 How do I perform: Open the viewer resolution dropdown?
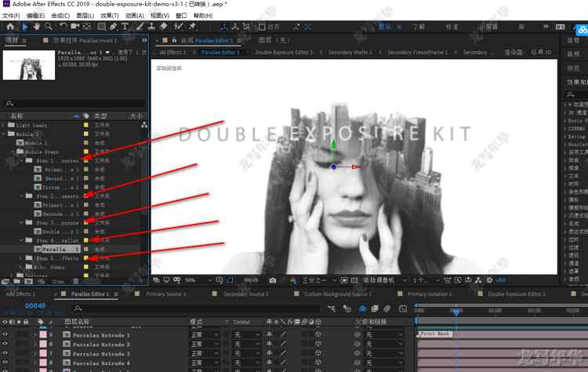point(318,280)
